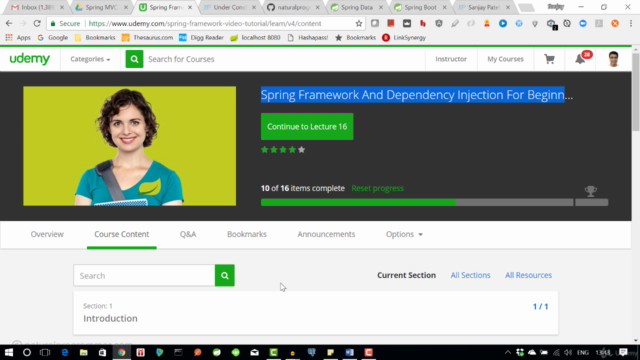Select Current Section filter
The height and width of the screenshot is (360, 640).
(x=406, y=275)
